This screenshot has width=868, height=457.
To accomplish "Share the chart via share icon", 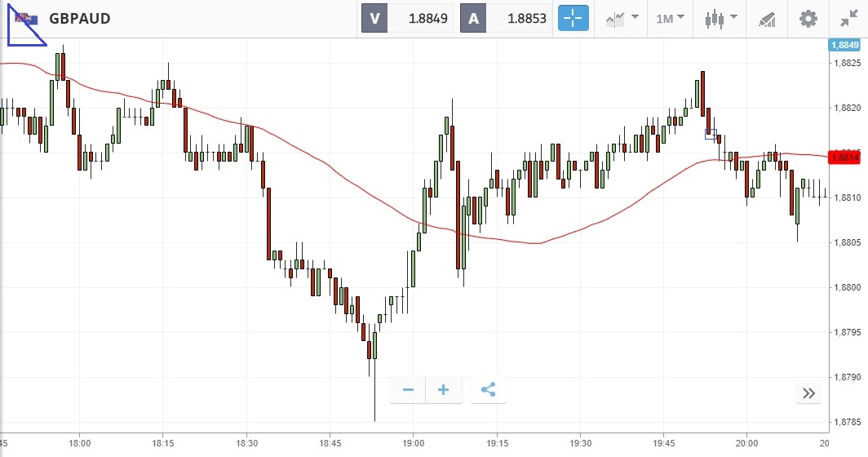I will tap(488, 390).
